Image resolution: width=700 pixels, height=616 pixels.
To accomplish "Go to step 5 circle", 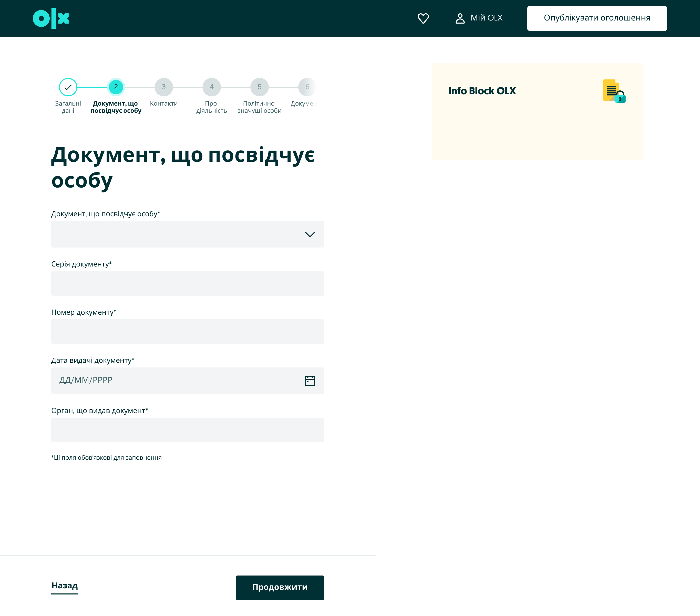I will (260, 87).
